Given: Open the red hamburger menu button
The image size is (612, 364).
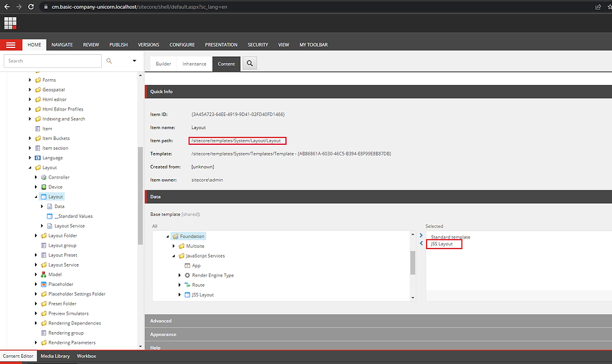Looking at the screenshot, I should 11,45.
